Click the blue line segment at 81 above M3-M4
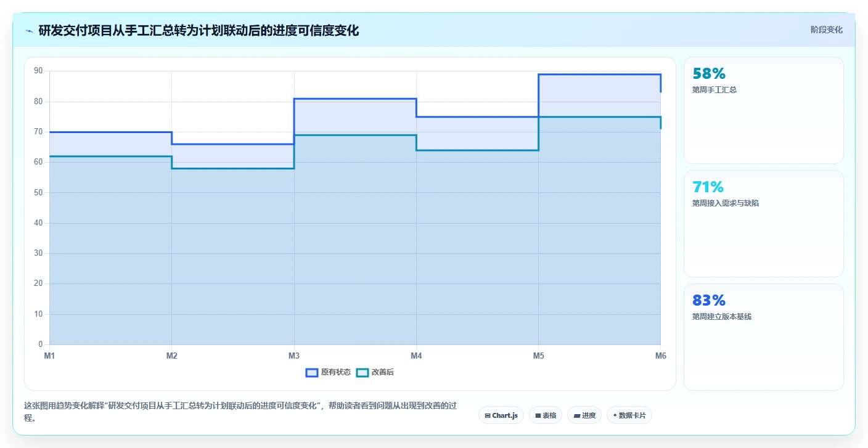This screenshot has width=868, height=448. (355, 99)
